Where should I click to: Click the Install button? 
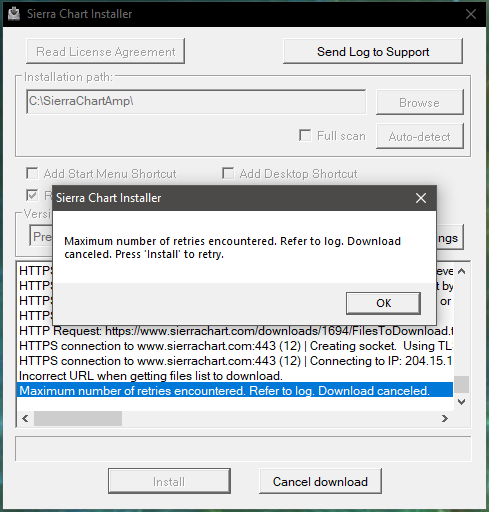[169, 481]
